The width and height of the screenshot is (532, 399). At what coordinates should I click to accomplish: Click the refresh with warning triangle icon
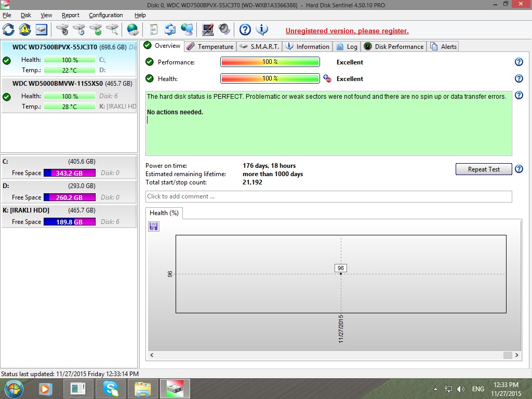pyautogui.click(x=25, y=30)
